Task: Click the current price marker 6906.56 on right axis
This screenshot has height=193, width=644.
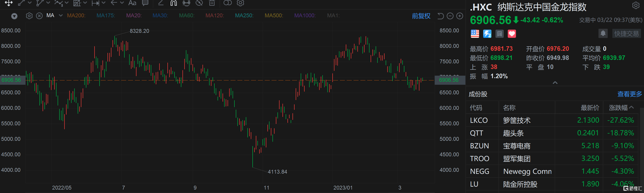Action: [449, 80]
